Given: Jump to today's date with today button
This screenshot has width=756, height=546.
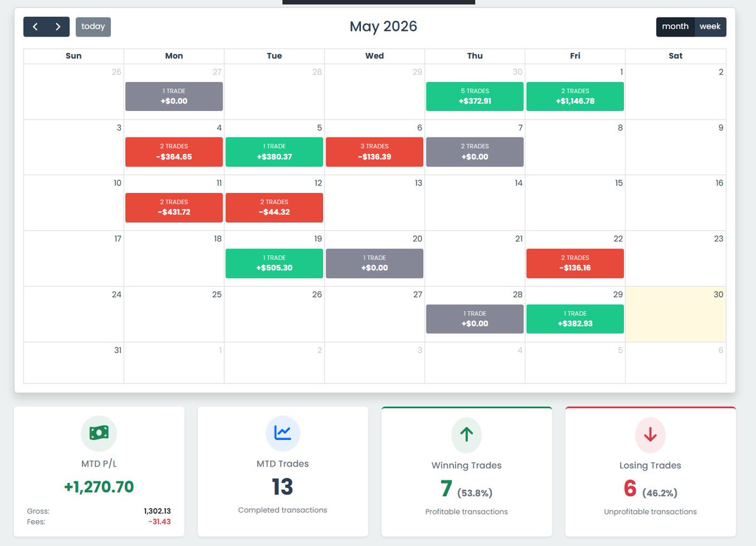Looking at the screenshot, I should [93, 26].
